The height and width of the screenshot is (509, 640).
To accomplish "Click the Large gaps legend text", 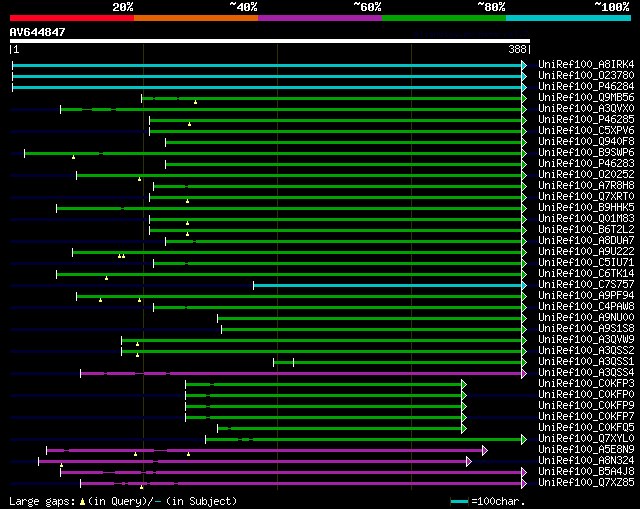I will tap(42, 501).
